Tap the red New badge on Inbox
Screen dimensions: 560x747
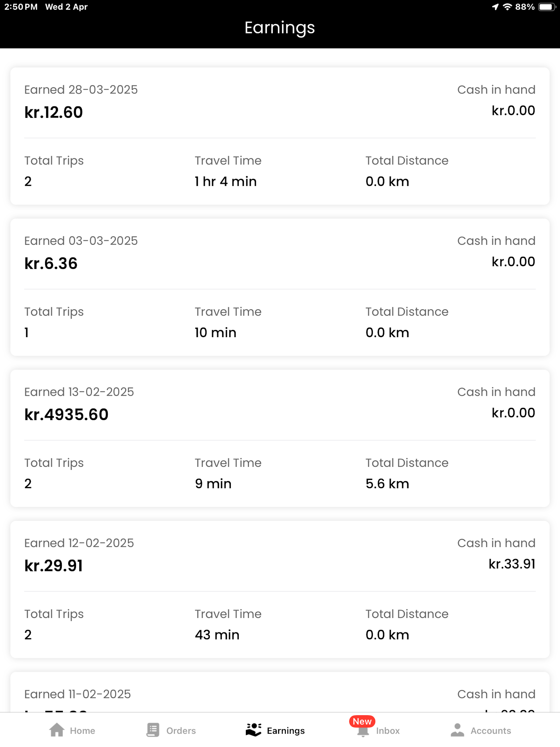[x=362, y=722]
